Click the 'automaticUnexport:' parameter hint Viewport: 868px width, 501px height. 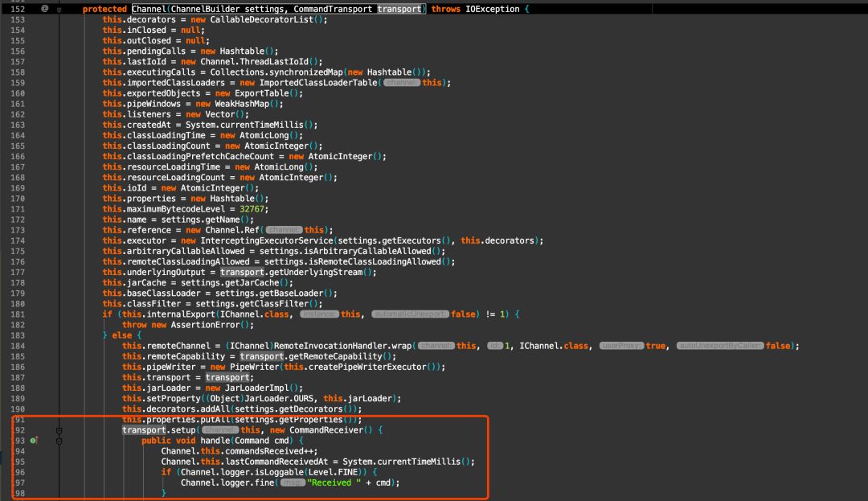click(410, 314)
